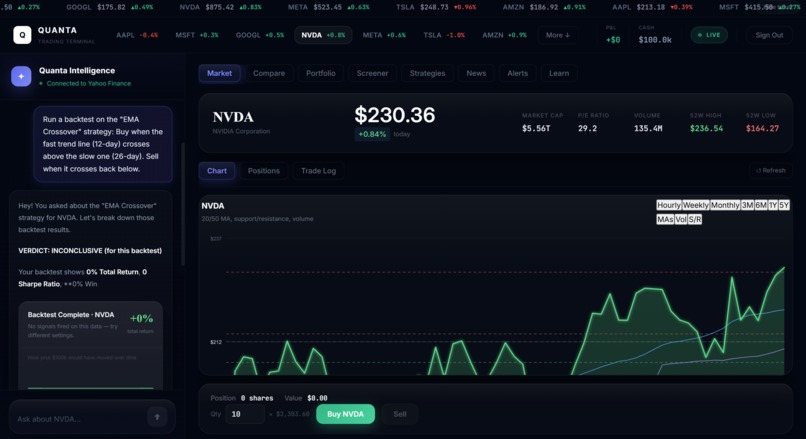This screenshot has width=806, height=439.
Task: Open the Screener tab
Action: pos(373,73)
